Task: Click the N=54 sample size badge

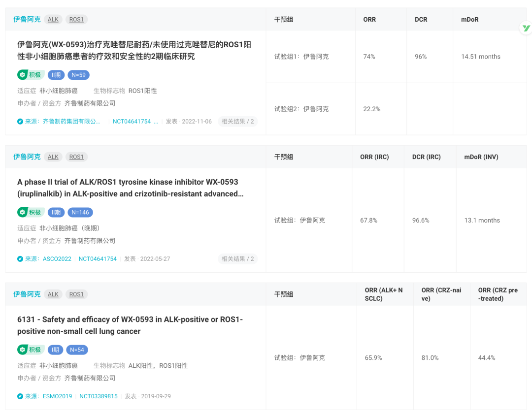Action: [77, 350]
